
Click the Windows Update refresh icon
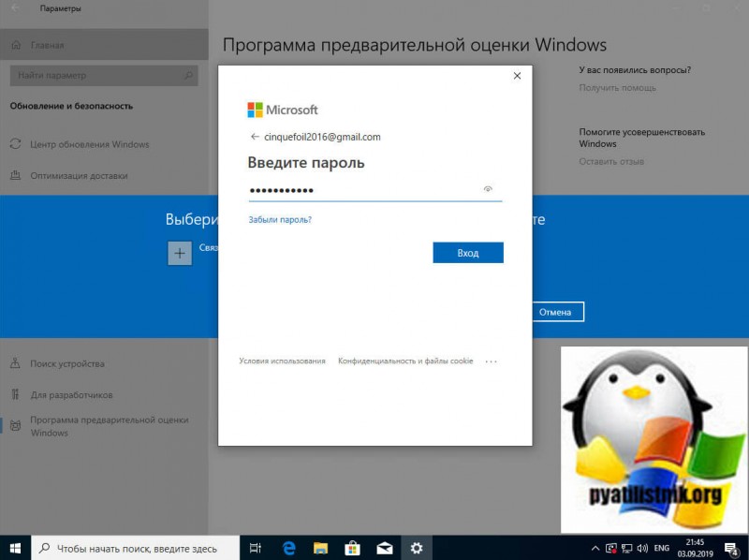click(x=15, y=144)
